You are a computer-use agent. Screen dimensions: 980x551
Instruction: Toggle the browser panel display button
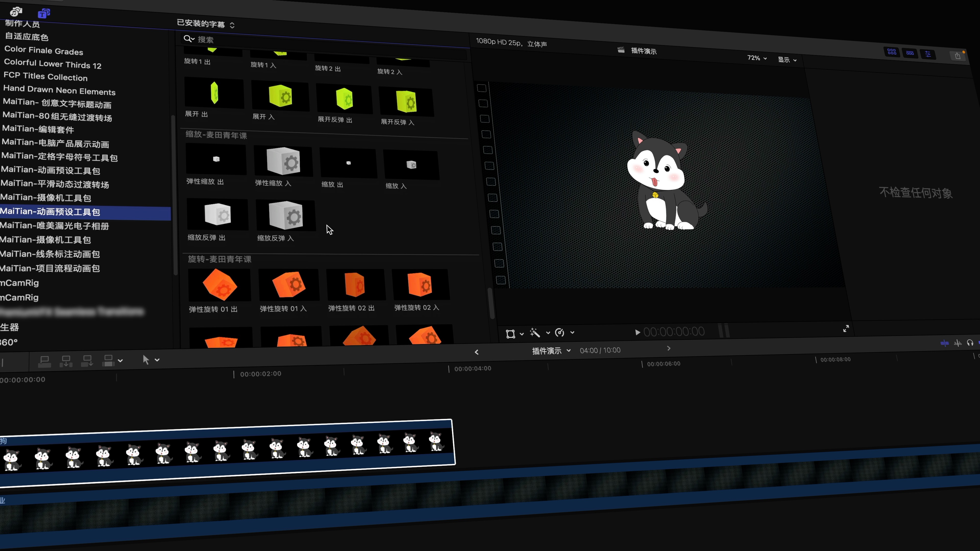click(x=892, y=52)
